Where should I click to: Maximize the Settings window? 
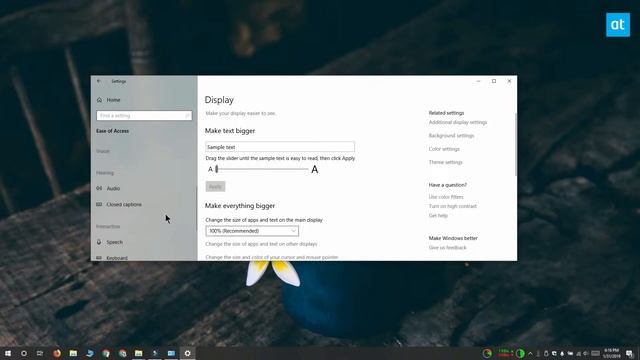pos(494,81)
